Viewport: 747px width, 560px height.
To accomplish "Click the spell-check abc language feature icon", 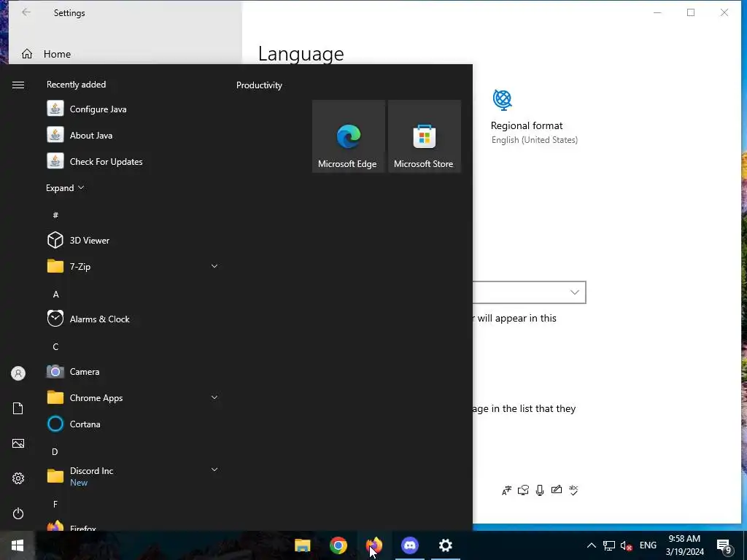I will pyautogui.click(x=573, y=490).
